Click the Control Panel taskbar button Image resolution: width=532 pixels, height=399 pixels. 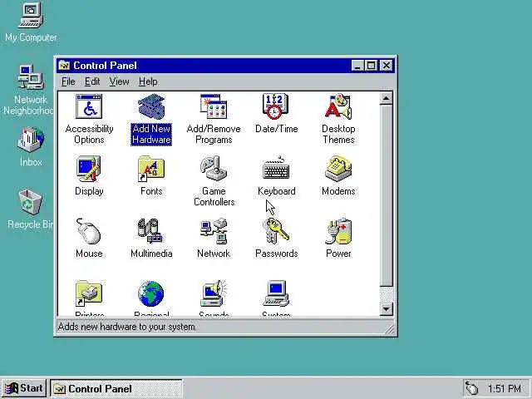click(x=116, y=388)
